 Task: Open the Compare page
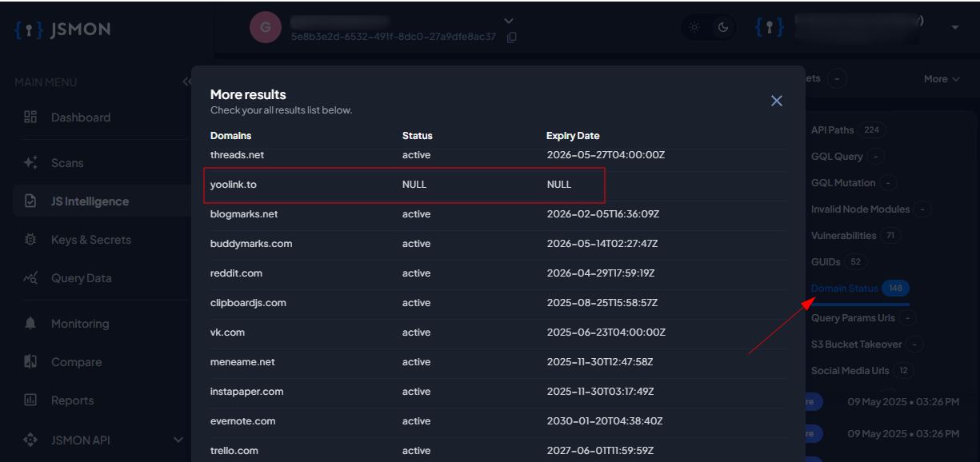pyautogui.click(x=76, y=362)
